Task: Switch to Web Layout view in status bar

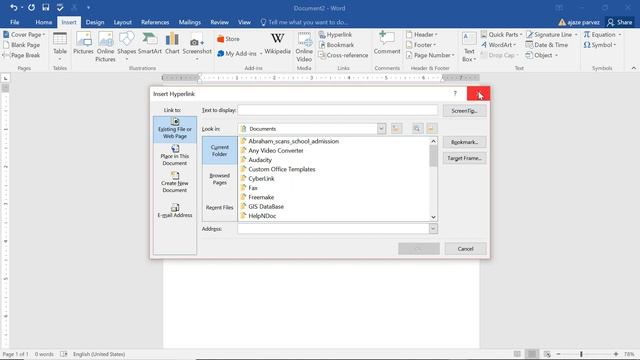Action: click(547, 354)
